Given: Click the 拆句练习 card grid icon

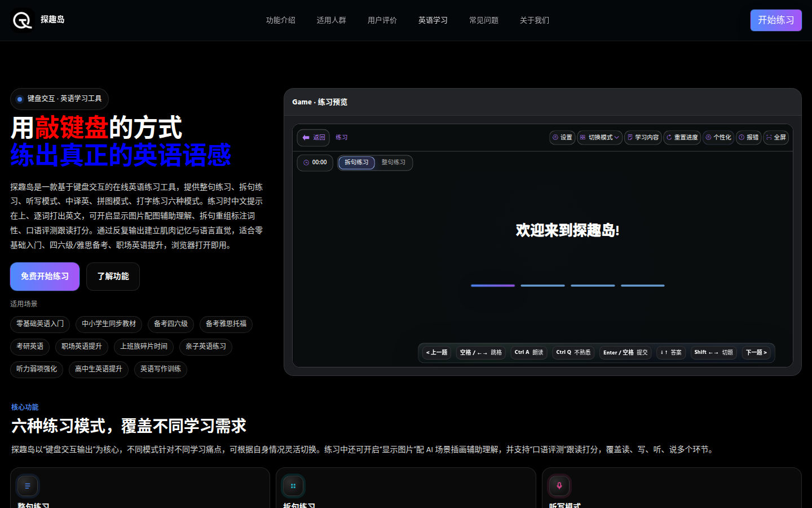Looking at the screenshot, I should (x=293, y=486).
